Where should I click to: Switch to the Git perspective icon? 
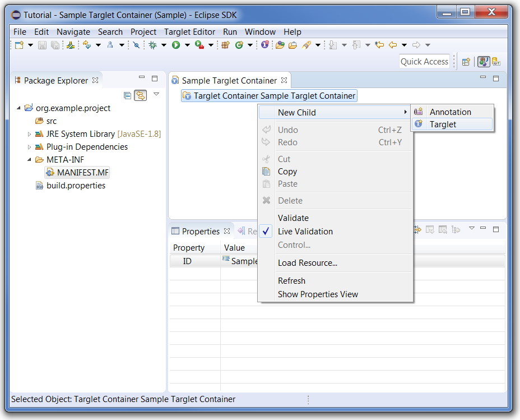point(496,62)
